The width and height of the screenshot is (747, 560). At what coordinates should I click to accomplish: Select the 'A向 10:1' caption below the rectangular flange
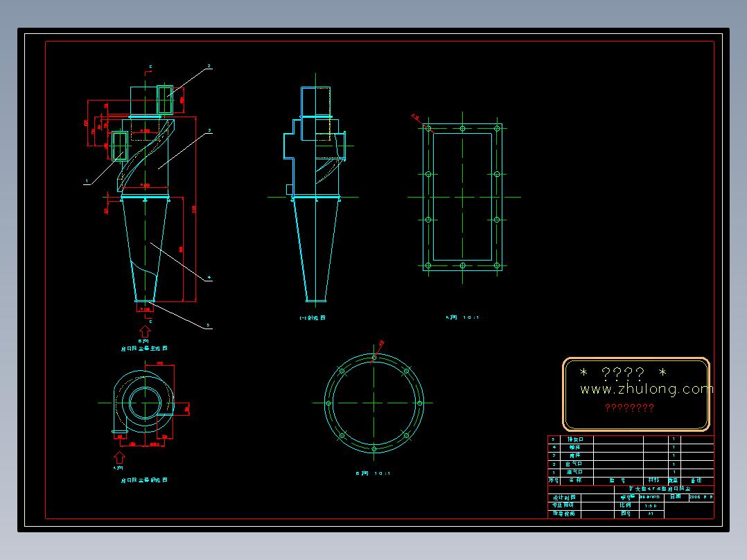point(462,317)
